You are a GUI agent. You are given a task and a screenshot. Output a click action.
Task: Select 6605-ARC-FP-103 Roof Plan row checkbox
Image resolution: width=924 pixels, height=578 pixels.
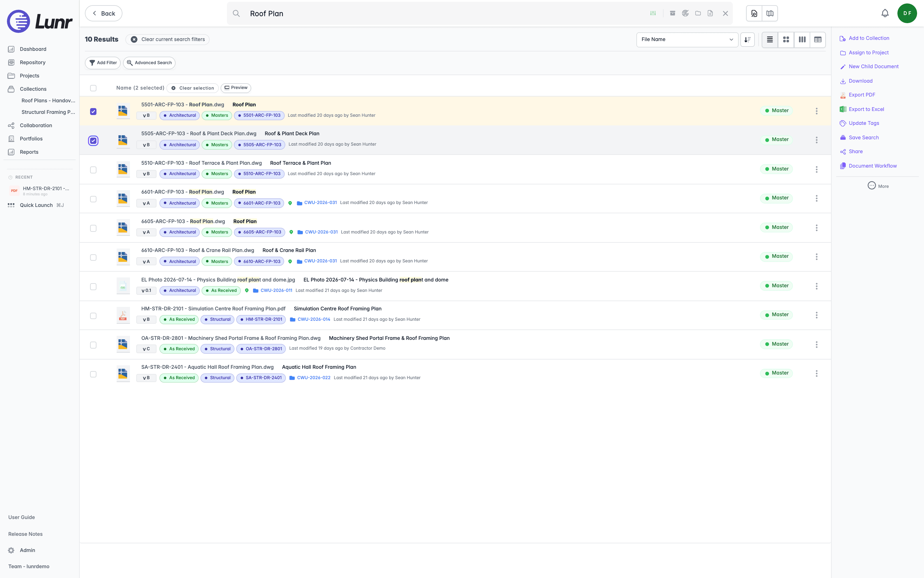(93, 228)
